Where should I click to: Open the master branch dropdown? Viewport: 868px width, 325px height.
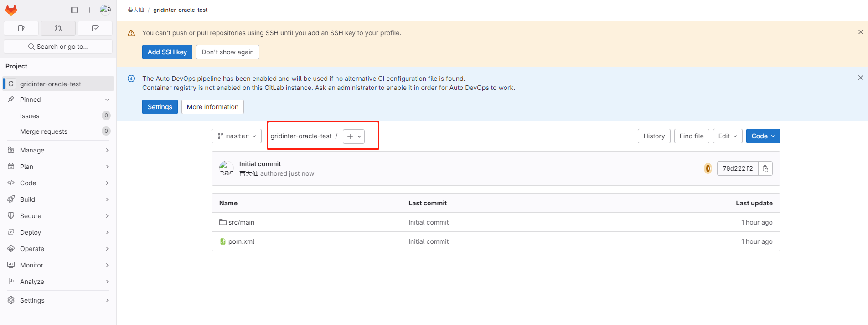(237, 136)
